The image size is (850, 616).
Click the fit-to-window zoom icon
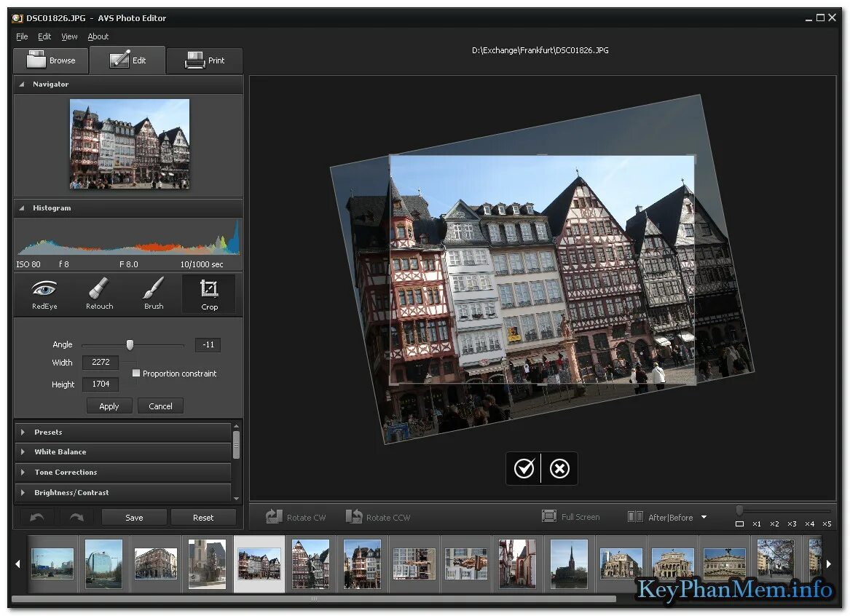coord(739,524)
